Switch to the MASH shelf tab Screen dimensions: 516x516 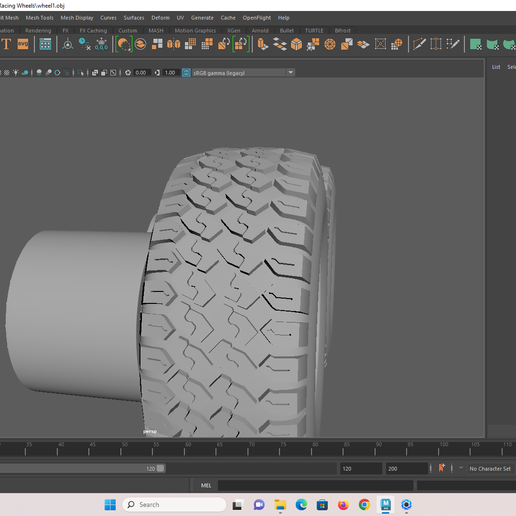click(156, 30)
